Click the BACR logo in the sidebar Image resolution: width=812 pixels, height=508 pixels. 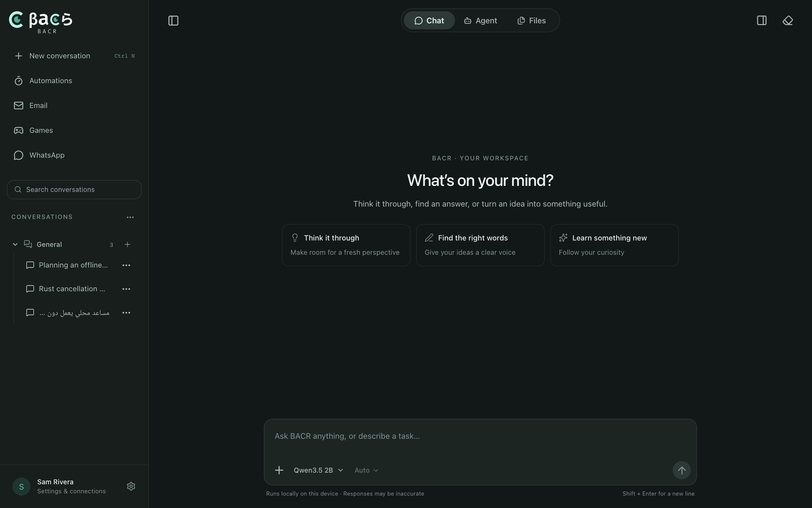tap(41, 23)
